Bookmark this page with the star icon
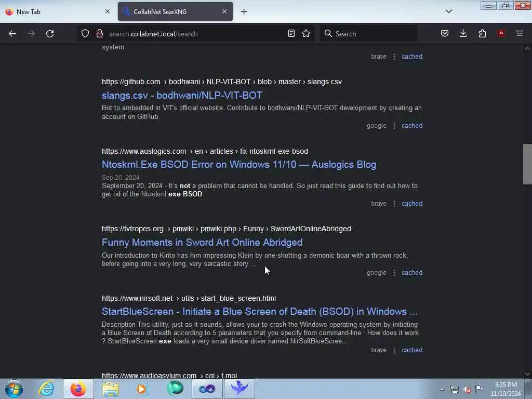This screenshot has height=399, width=532. [306, 33]
